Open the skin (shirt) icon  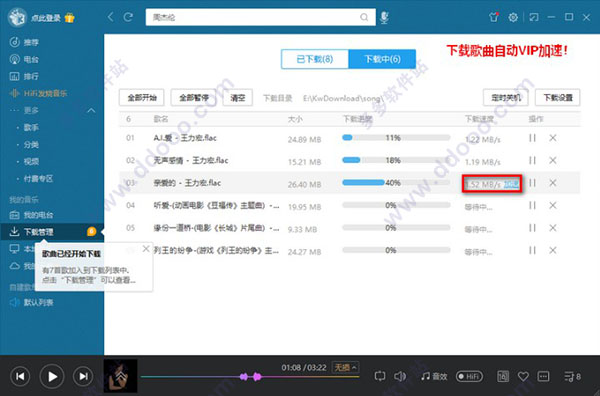(494, 17)
